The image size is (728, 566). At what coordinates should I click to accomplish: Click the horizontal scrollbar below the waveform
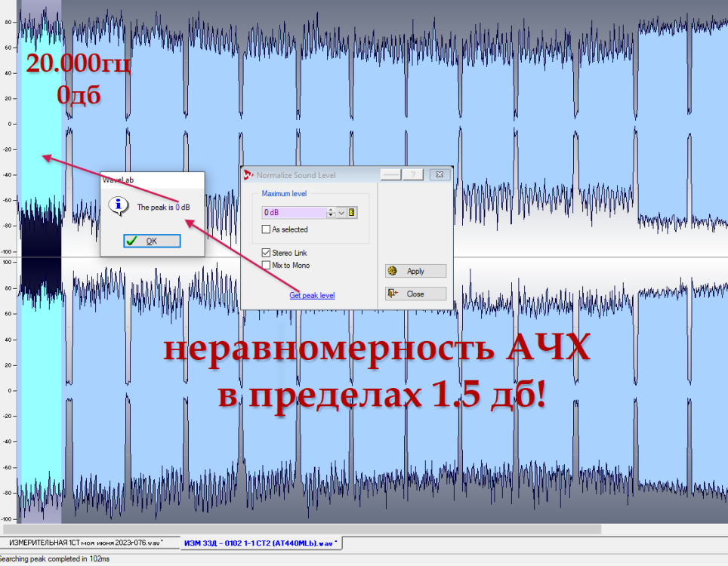(302, 529)
